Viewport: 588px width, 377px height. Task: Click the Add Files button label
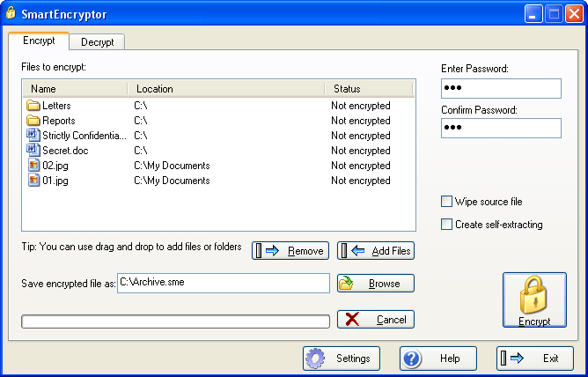pos(391,251)
